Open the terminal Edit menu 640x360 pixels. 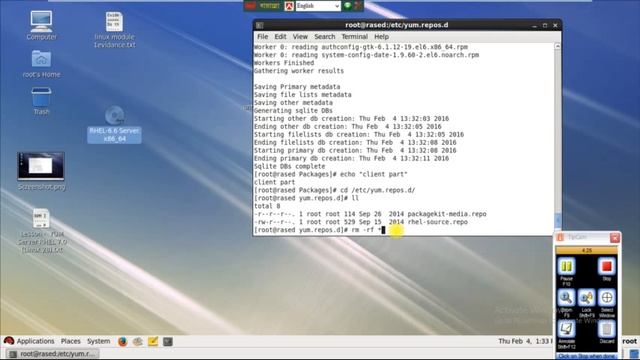(280, 37)
